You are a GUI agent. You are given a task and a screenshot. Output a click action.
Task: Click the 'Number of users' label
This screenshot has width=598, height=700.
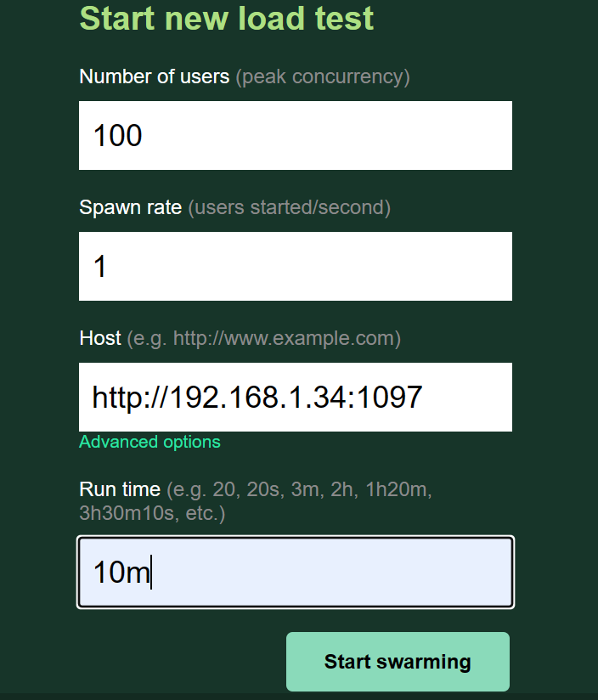154,76
